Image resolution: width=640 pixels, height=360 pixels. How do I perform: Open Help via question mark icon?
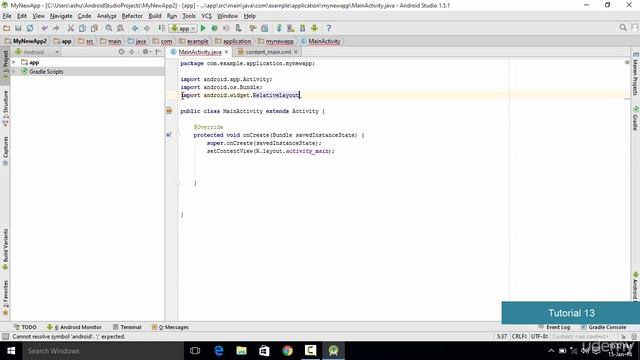pos(329,28)
